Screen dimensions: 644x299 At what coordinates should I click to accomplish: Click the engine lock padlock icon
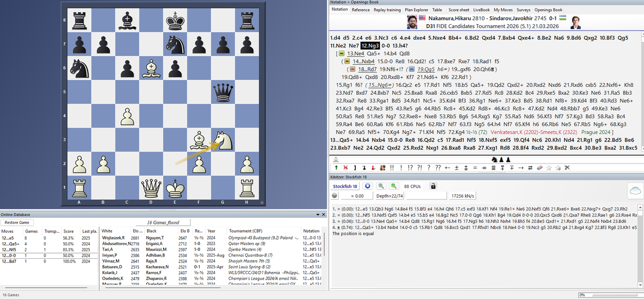pyautogui.click(x=433, y=186)
